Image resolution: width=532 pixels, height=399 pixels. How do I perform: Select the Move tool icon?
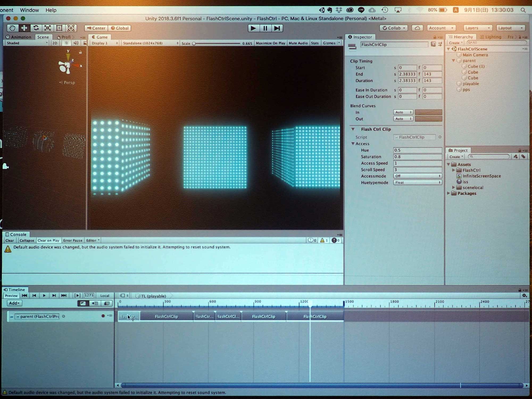point(24,28)
